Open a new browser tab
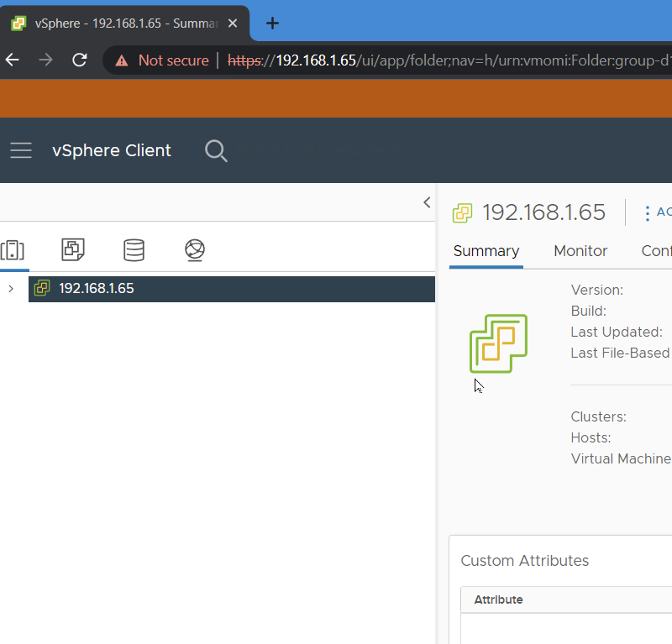The height and width of the screenshot is (644, 672). click(272, 24)
